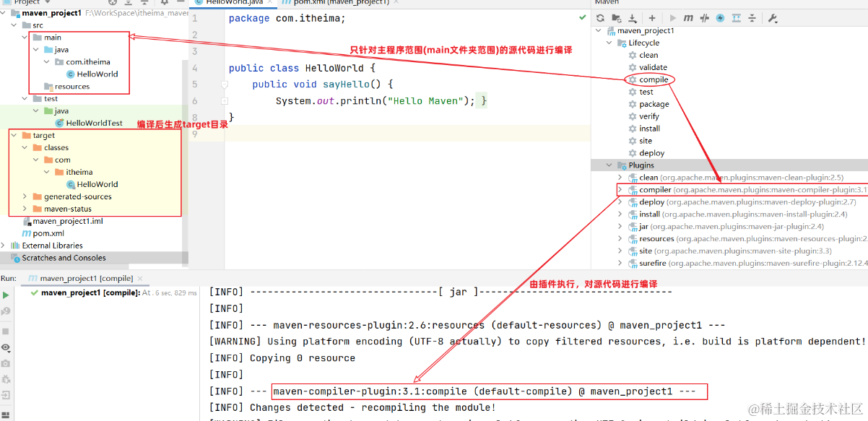Select test lifecycle goal
This screenshot has width=868, height=421.
pyautogui.click(x=641, y=92)
